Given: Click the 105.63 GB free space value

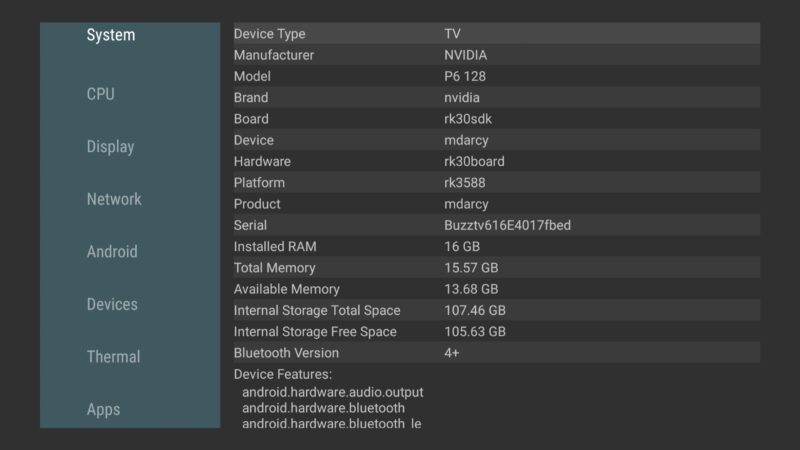Looking at the screenshot, I should click(x=475, y=332).
